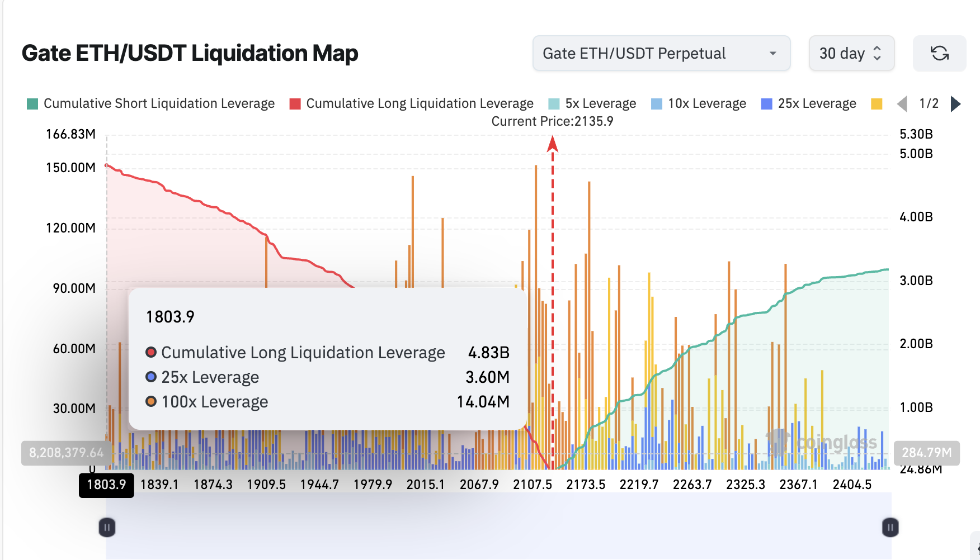Click the yellow legend swatch
Viewport: 980px width, 560px height.
[877, 104]
